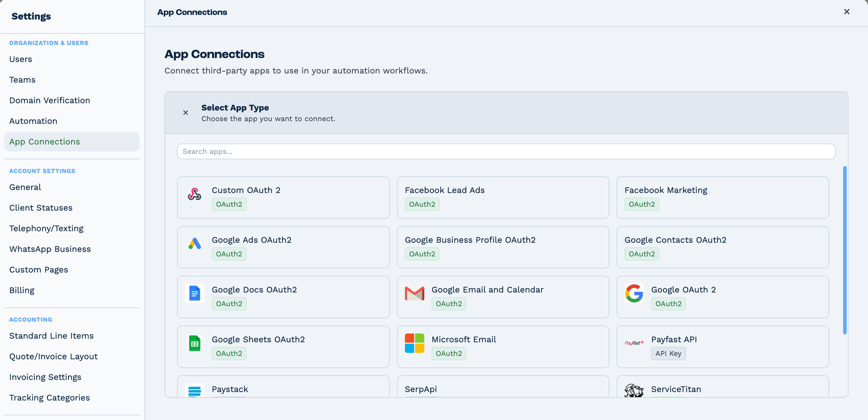The width and height of the screenshot is (868, 420).
Task: Click the Google G logo icon
Action: pos(634,294)
